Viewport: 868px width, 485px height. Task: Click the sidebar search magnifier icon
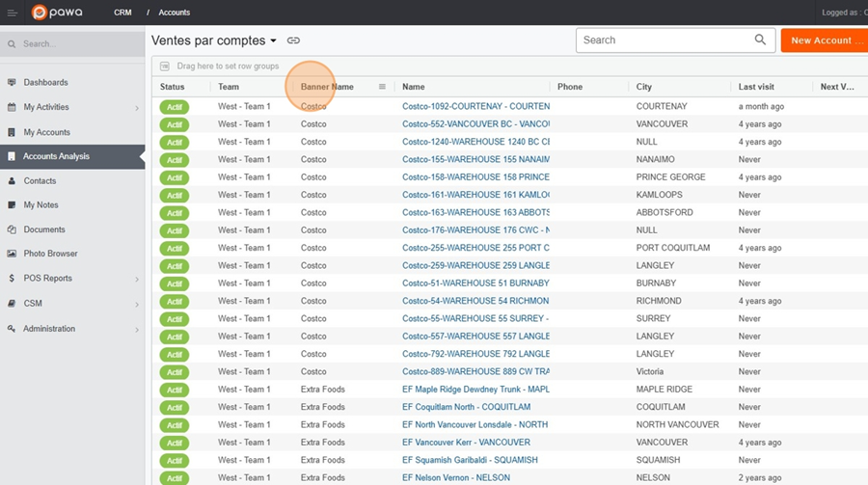(x=12, y=43)
